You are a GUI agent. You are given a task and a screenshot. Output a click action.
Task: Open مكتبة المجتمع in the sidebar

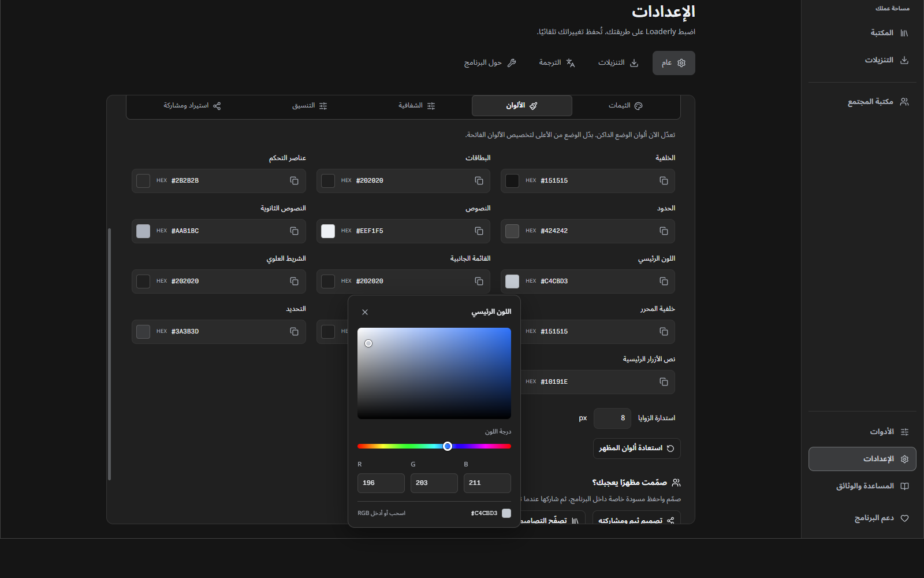pyautogui.click(x=862, y=102)
